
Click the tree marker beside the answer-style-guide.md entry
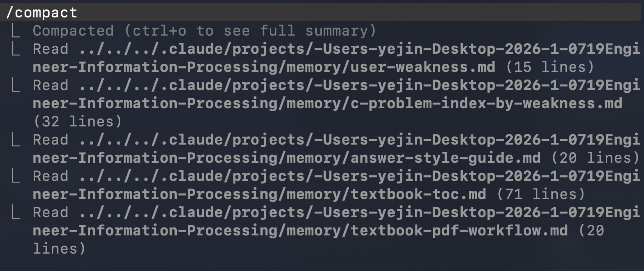click(16, 140)
